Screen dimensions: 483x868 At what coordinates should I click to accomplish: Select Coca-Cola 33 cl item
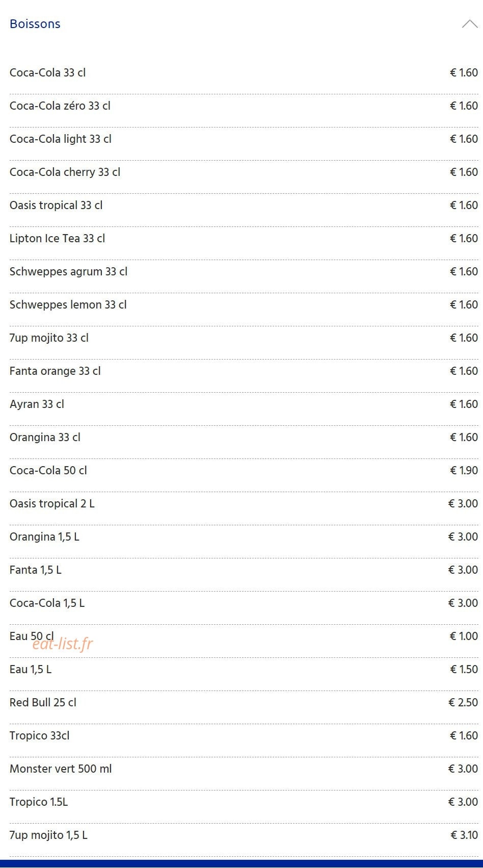pos(244,73)
